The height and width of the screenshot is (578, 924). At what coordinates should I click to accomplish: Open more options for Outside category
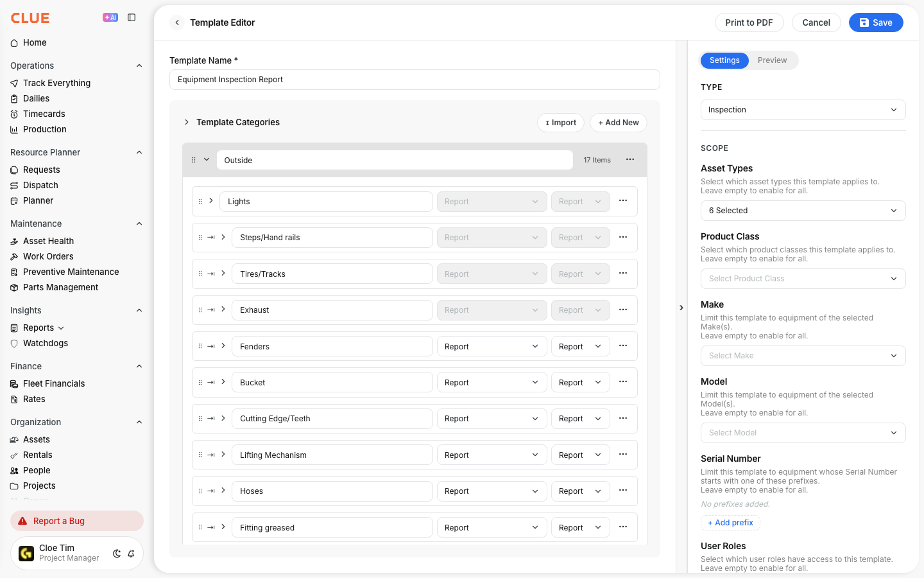630,159
